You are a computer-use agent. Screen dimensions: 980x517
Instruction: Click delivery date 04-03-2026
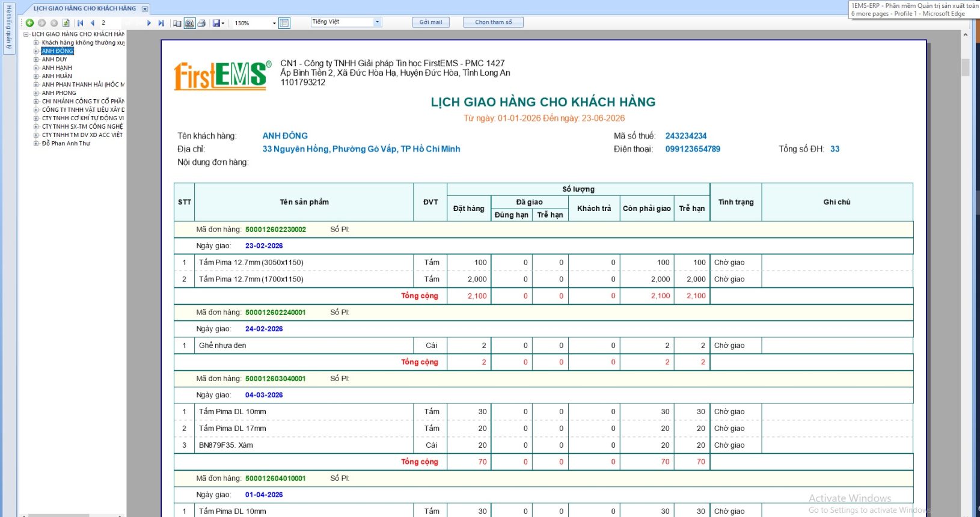pos(264,395)
